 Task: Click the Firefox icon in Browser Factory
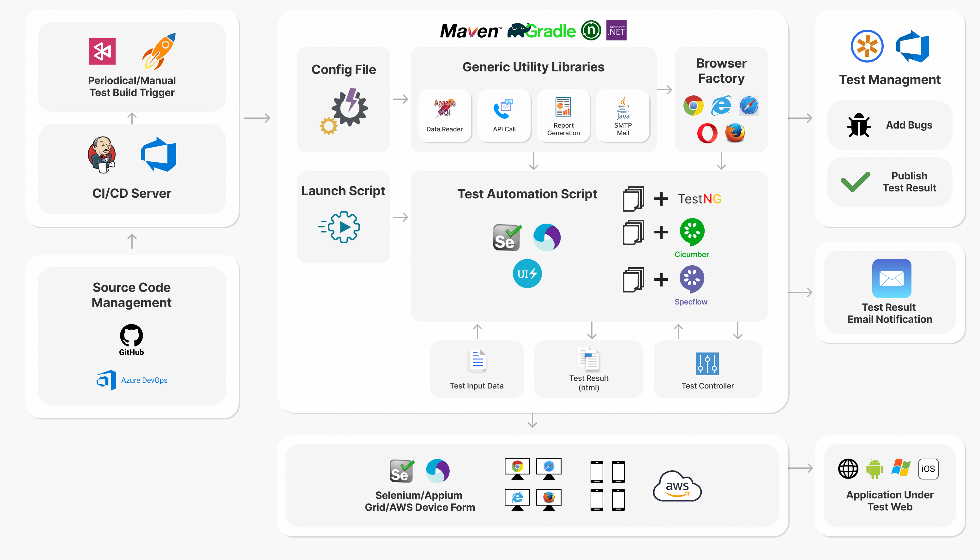coord(735,133)
